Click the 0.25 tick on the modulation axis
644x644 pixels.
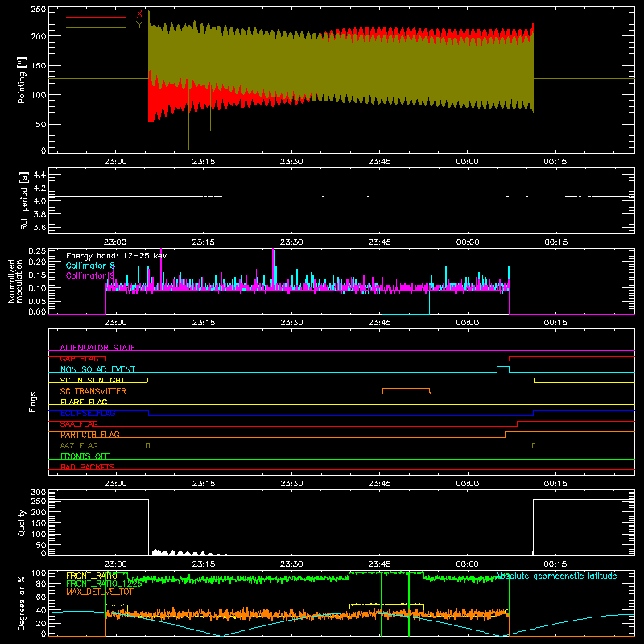pyautogui.click(x=38, y=251)
